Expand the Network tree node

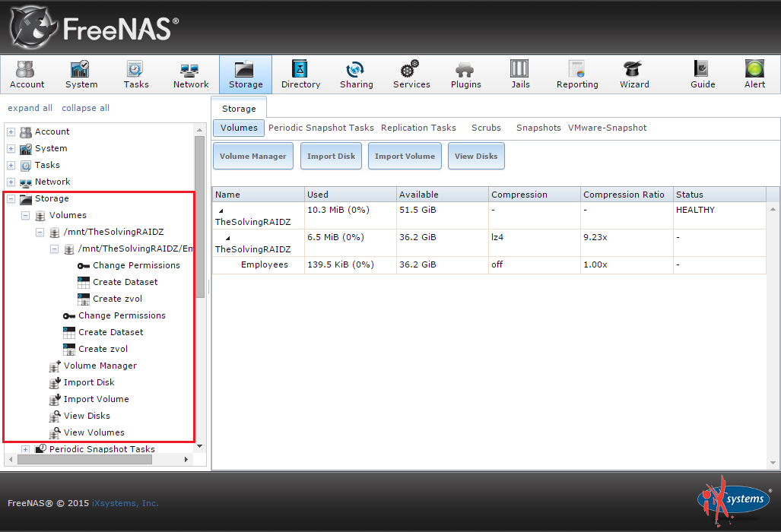(11, 182)
